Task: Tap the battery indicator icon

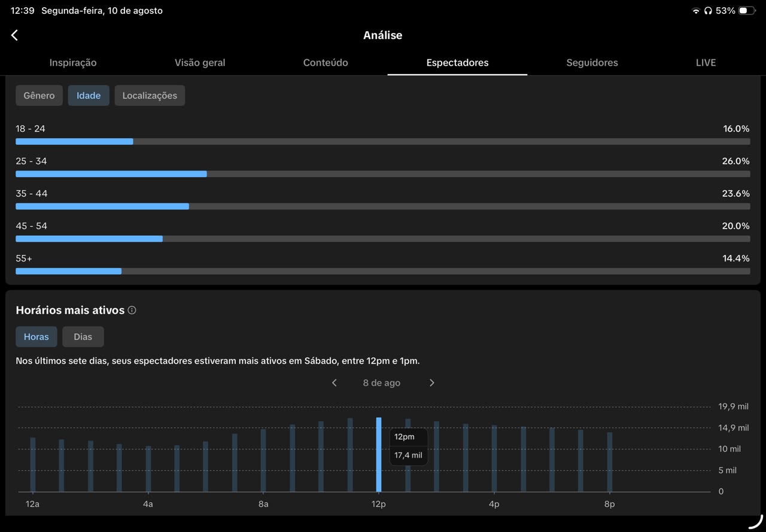Action: click(747, 11)
